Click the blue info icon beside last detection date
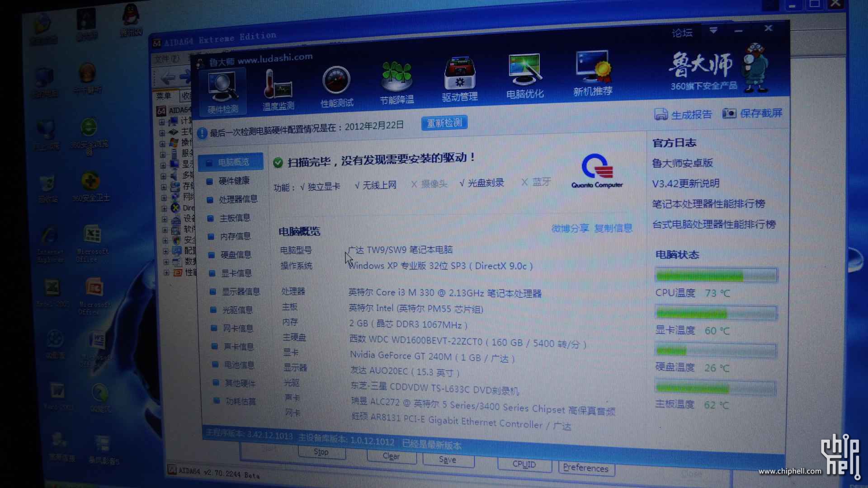868x488 pixels. [202, 133]
